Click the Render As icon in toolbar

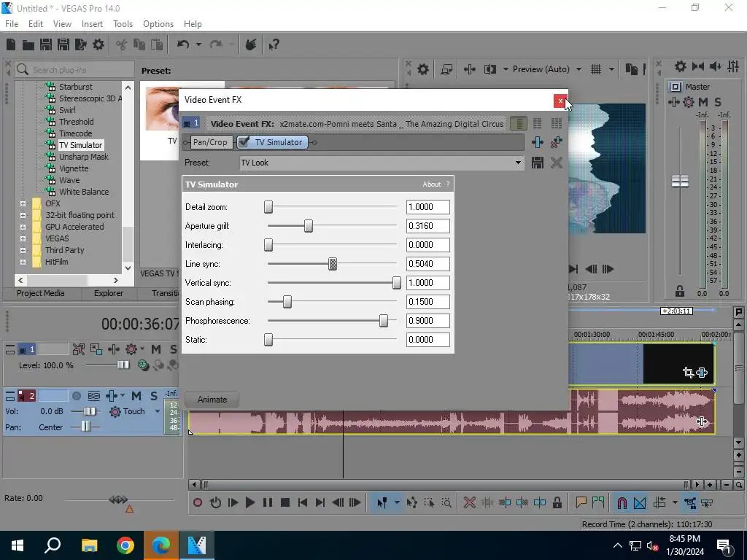click(80, 44)
